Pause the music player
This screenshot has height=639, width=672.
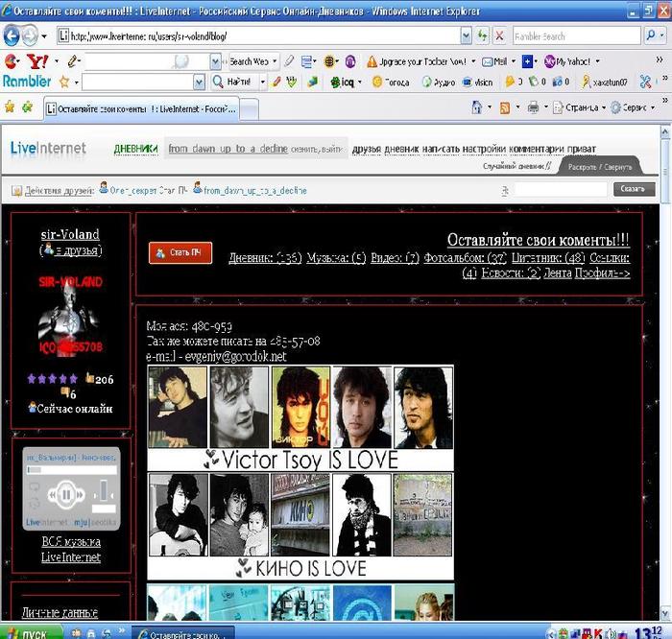(x=66, y=495)
